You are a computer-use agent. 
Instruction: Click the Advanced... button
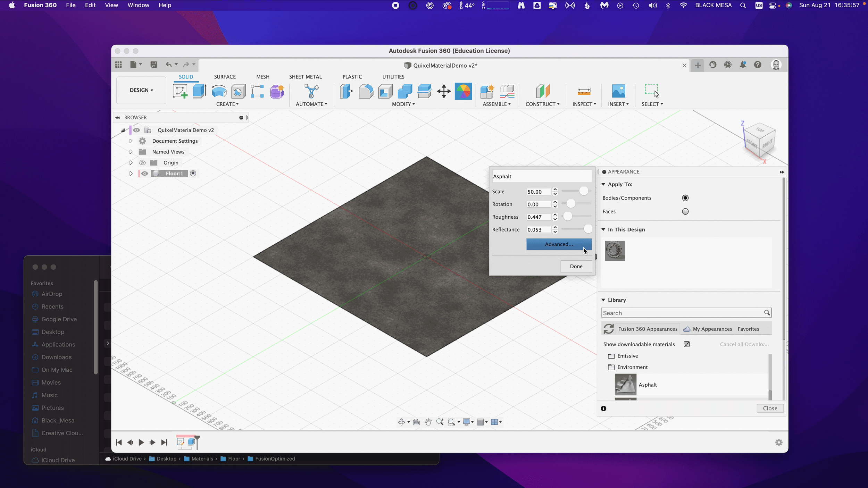[559, 244]
